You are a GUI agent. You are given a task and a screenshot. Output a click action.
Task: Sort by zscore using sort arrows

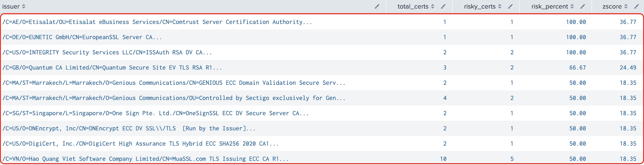pos(626,6)
